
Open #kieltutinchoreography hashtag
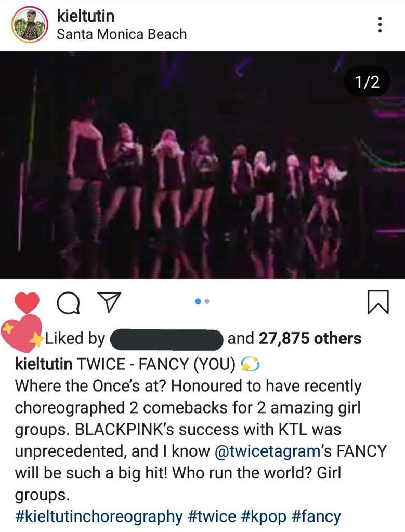pyautogui.click(x=99, y=517)
